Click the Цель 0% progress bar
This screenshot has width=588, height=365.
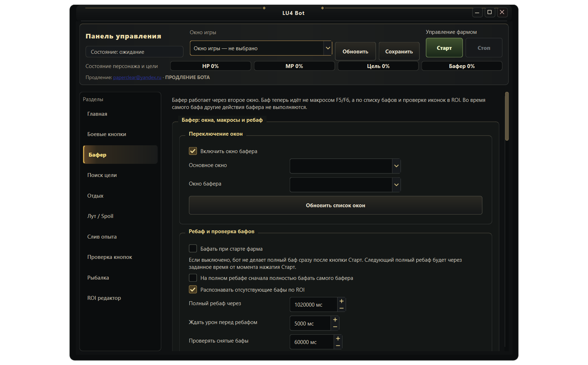point(378,66)
